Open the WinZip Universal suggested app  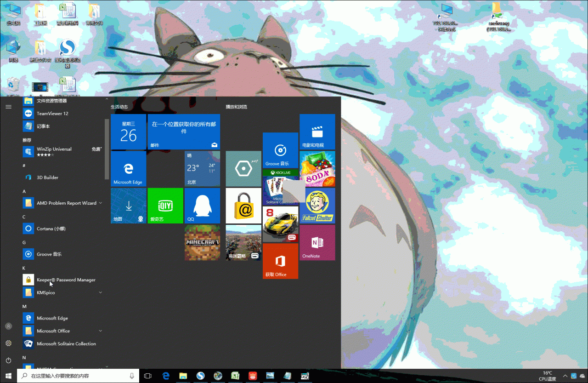click(63, 151)
